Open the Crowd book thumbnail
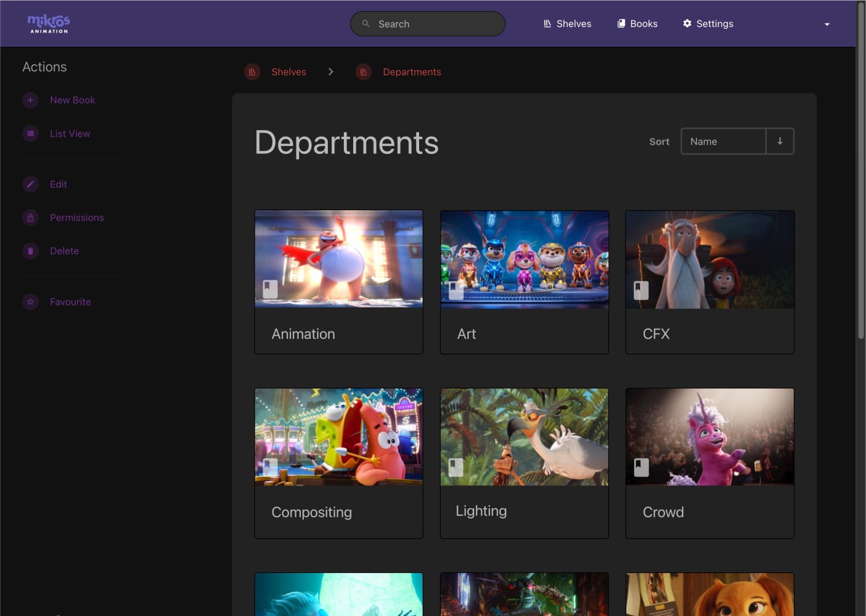This screenshot has width=866, height=616. (x=710, y=437)
